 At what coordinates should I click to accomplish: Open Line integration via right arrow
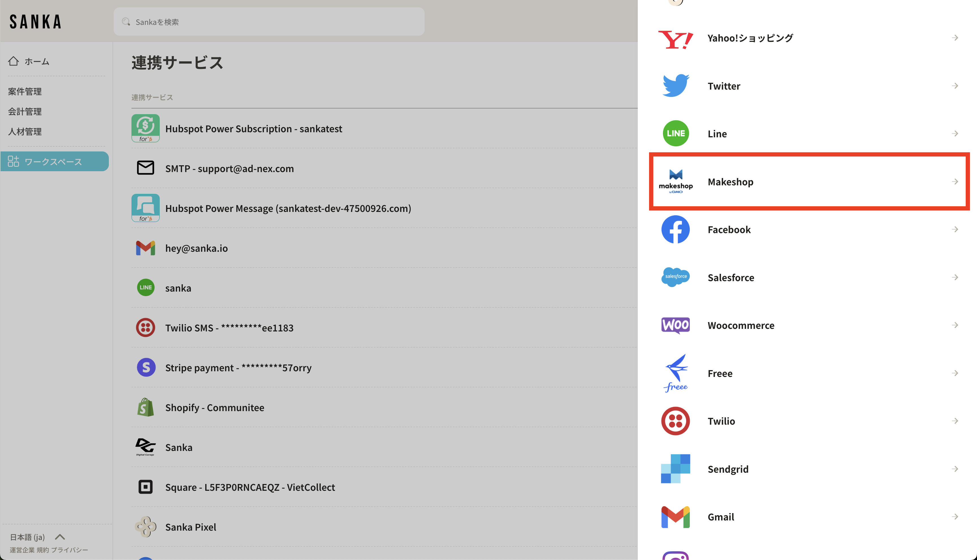955,133
